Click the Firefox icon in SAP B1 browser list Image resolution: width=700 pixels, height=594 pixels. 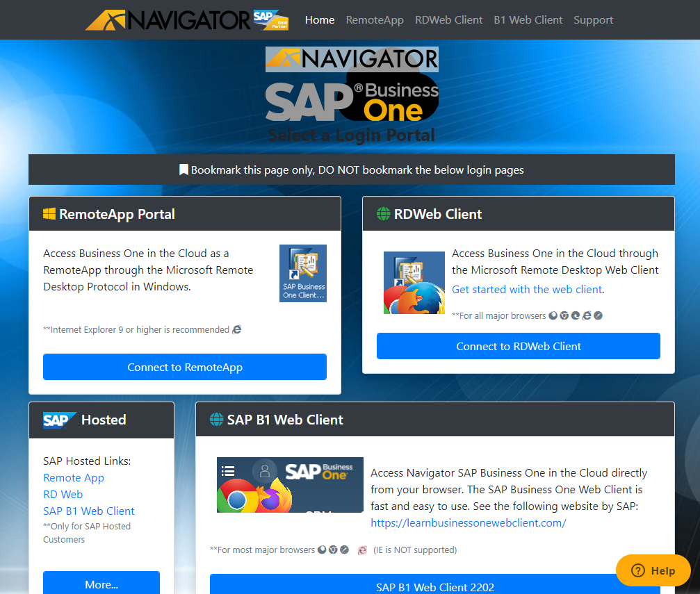click(321, 550)
